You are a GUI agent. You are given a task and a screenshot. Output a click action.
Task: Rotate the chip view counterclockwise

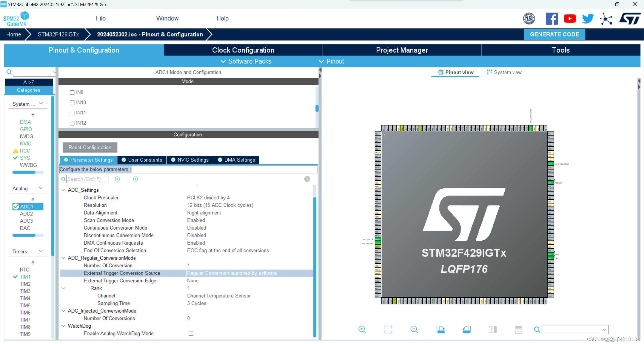467,329
